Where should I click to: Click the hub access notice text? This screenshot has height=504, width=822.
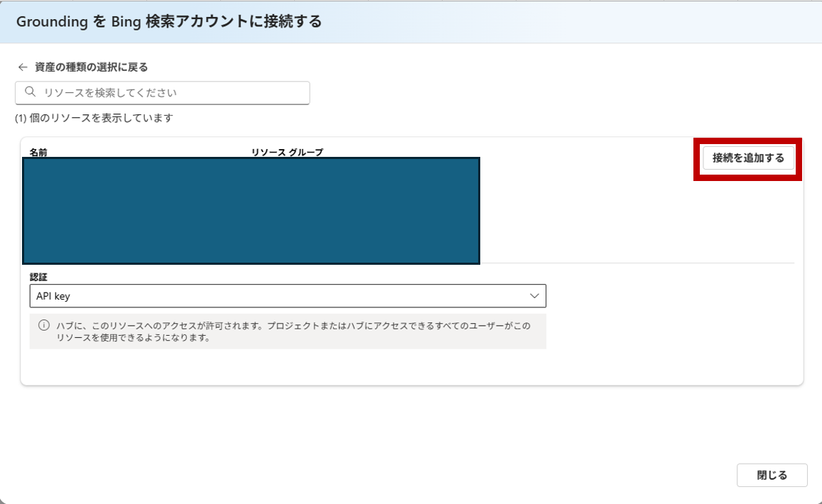pos(293,332)
